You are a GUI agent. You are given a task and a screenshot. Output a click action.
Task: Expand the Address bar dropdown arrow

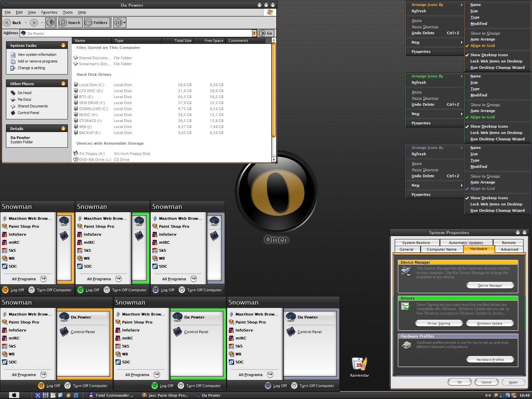(x=254, y=33)
